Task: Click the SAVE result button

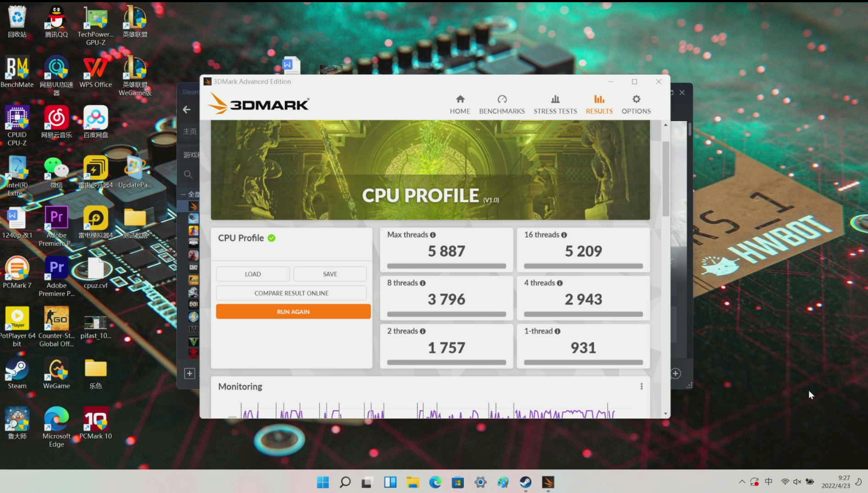Action: click(330, 274)
